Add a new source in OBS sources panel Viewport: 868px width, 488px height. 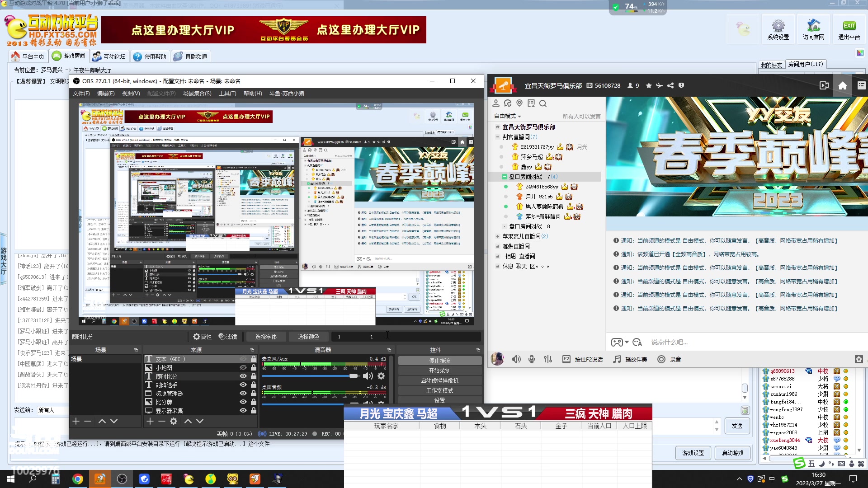click(x=150, y=421)
